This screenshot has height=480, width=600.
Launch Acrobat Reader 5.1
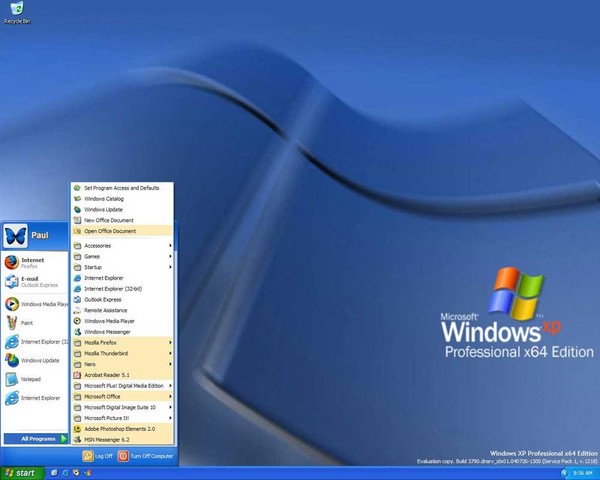tap(122, 375)
